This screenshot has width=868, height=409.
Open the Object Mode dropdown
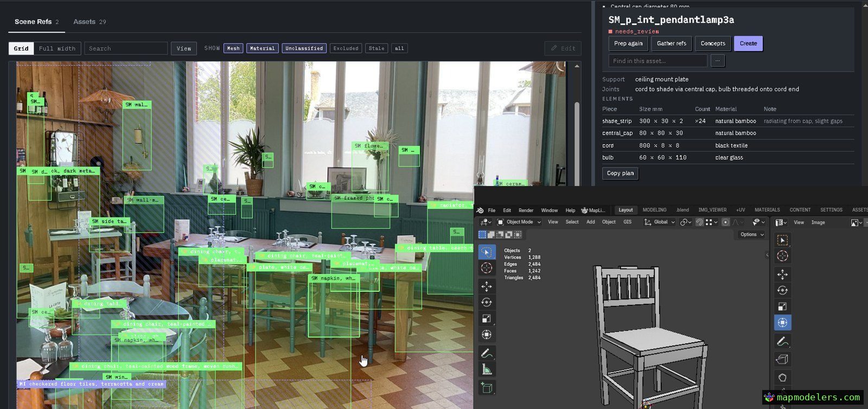[x=519, y=222]
